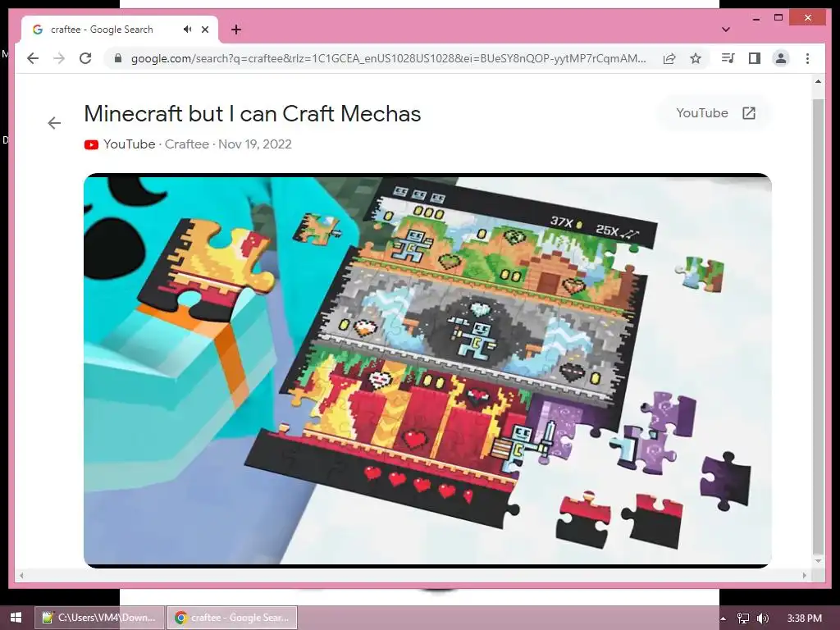Open the volume tray icon
840x630 pixels.
[x=763, y=619]
